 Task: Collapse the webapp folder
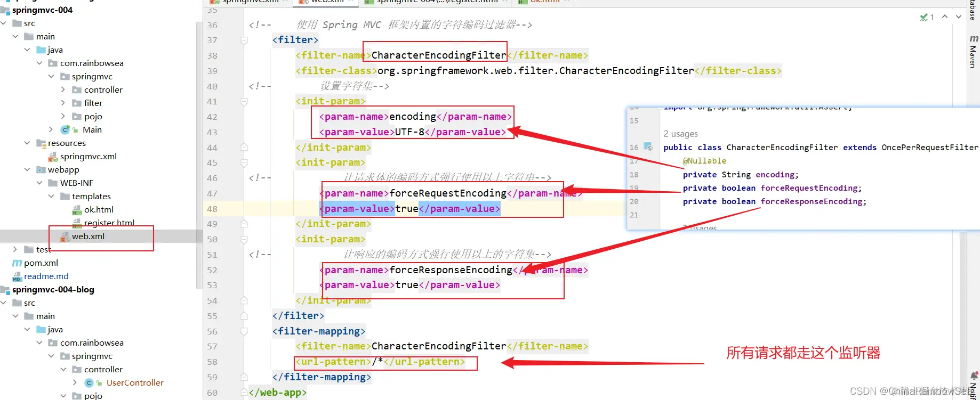[27, 169]
